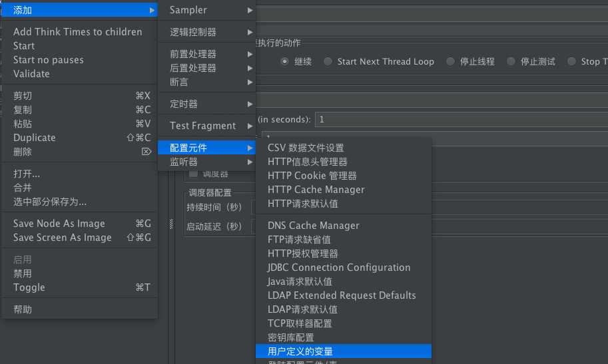Select LDAP请求默认值
The image size is (608, 364).
(344, 309)
